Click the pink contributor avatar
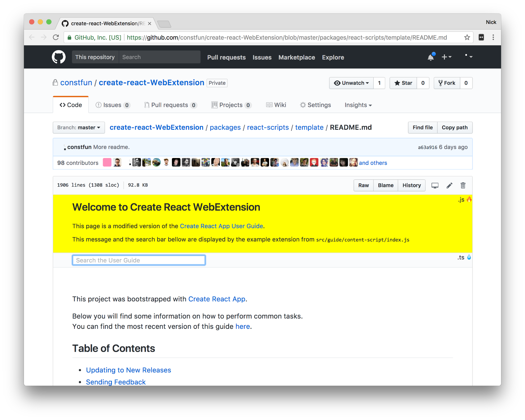The height and width of the screenshot is (420, 525). [107, 163]
